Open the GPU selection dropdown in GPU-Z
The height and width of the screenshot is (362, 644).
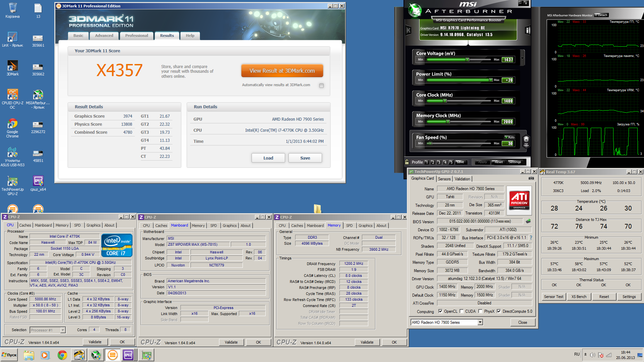click(x=480, y=322)
